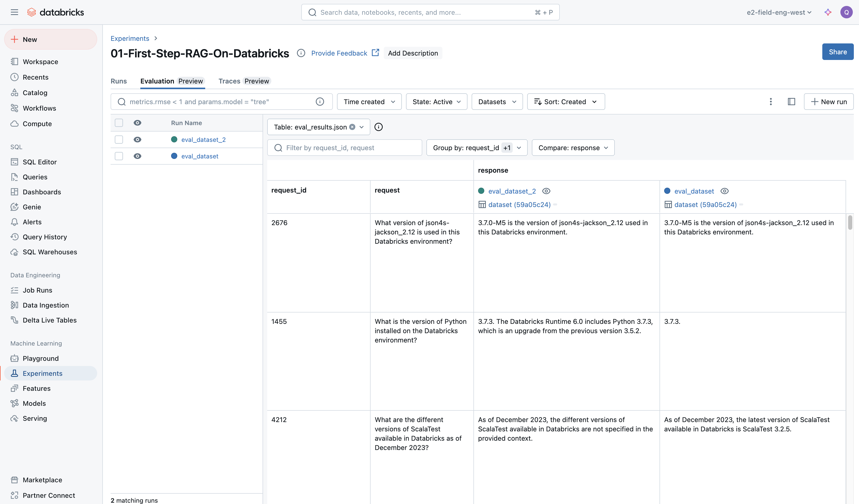Hide eval_dataset response column via eye icon
859x504 pixels.
724,191
